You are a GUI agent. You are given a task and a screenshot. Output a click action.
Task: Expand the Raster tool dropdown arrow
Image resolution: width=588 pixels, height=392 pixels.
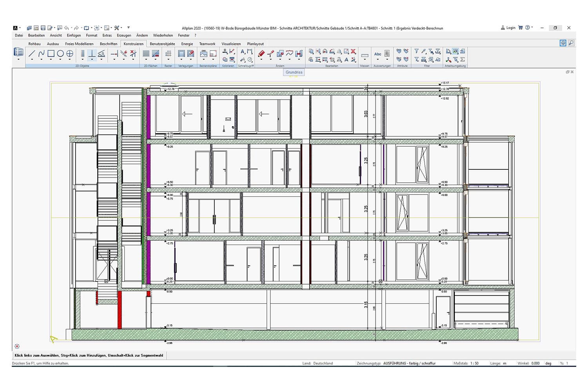pos(168,60)
